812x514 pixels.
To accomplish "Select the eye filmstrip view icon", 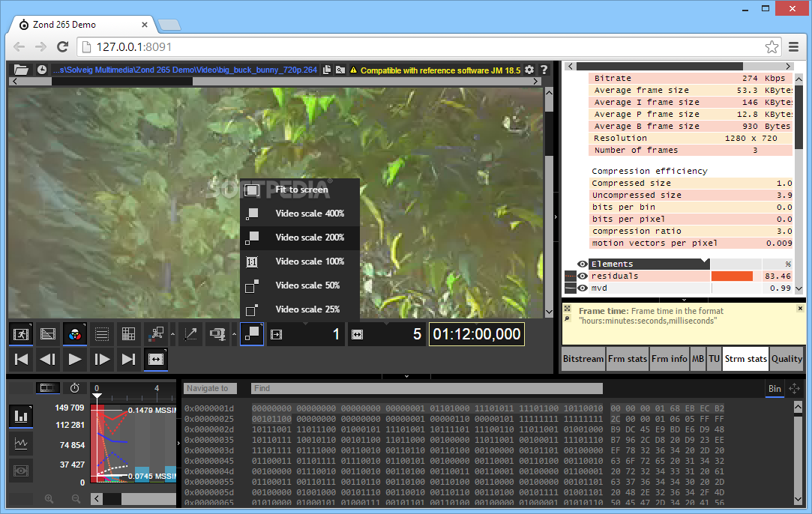I will tap(21, 471).
